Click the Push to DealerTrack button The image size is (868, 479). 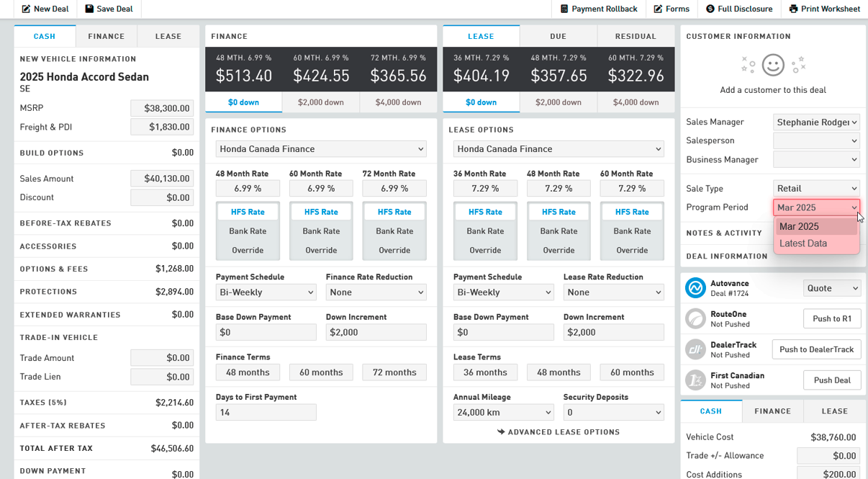(x=817, y=349)
